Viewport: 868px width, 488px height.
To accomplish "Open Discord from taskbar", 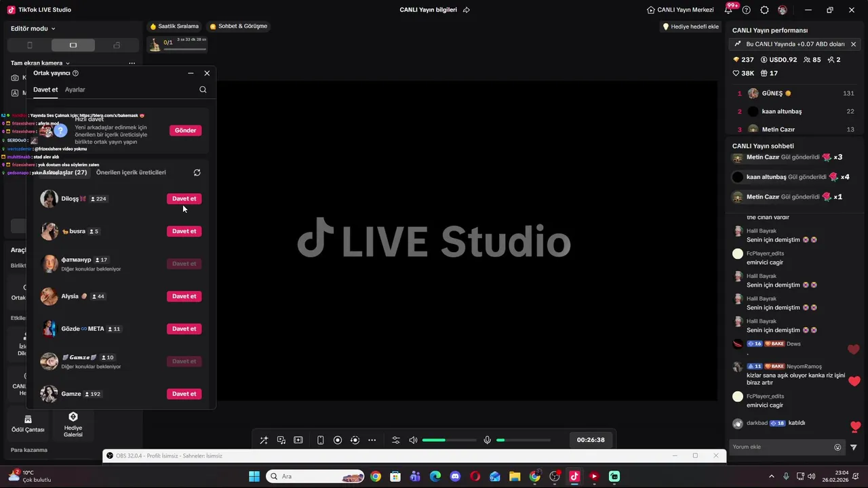I will coord(455,476).
